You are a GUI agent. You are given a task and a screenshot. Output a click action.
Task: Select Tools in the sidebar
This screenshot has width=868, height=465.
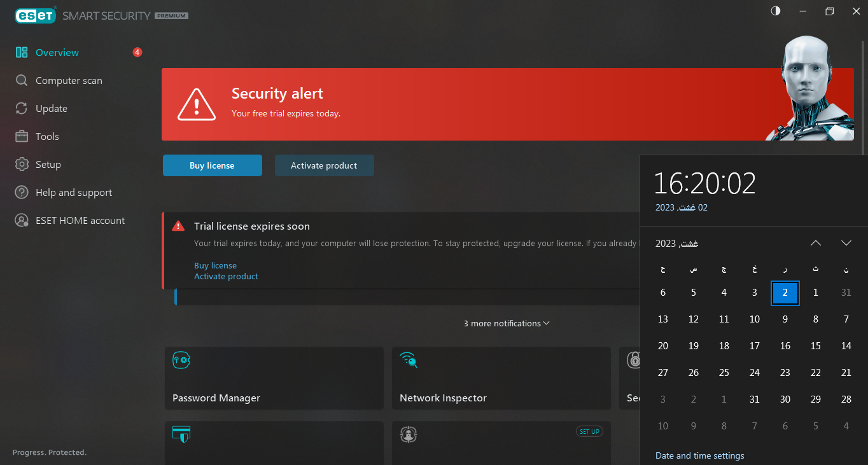(x=47, y=137)
